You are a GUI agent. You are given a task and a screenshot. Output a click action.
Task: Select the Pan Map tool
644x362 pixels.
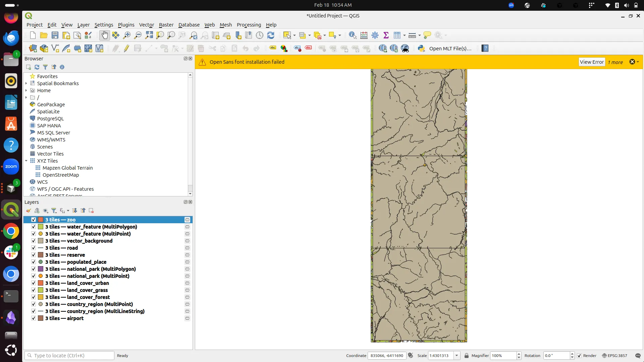tap(105, 35)
